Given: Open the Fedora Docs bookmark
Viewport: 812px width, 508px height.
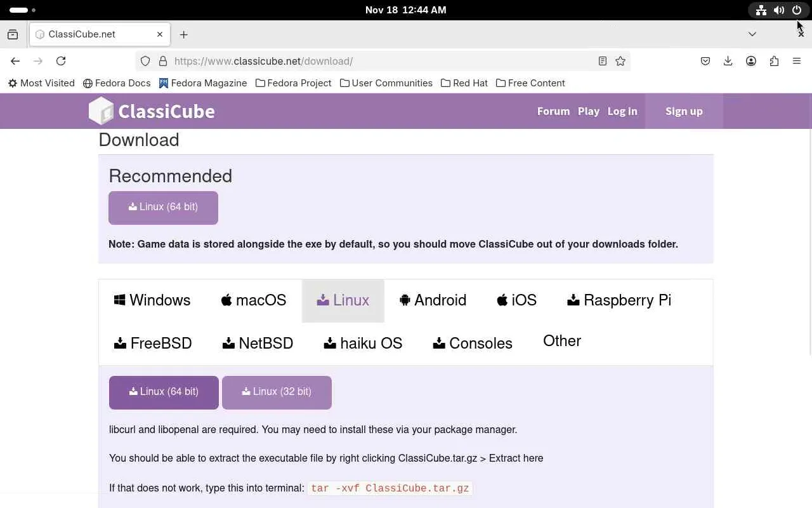Looking at the screenshot, I should (117, 83).
